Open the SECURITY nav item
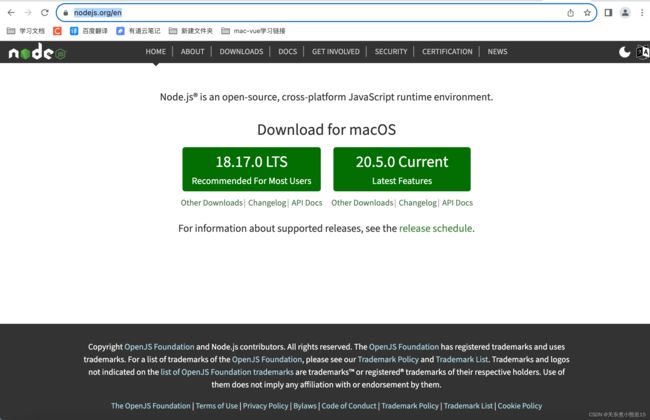Screen dimensions: 650x420 point(391,52)
